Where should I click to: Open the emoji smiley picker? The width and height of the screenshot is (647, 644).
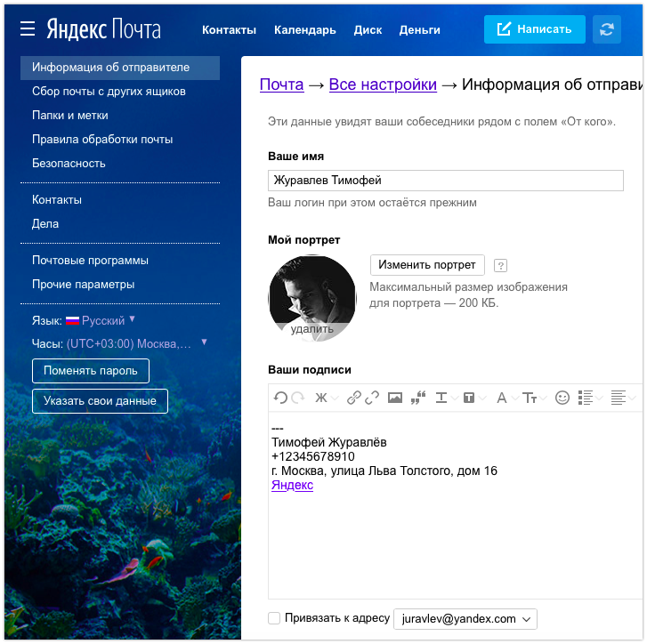562,398
